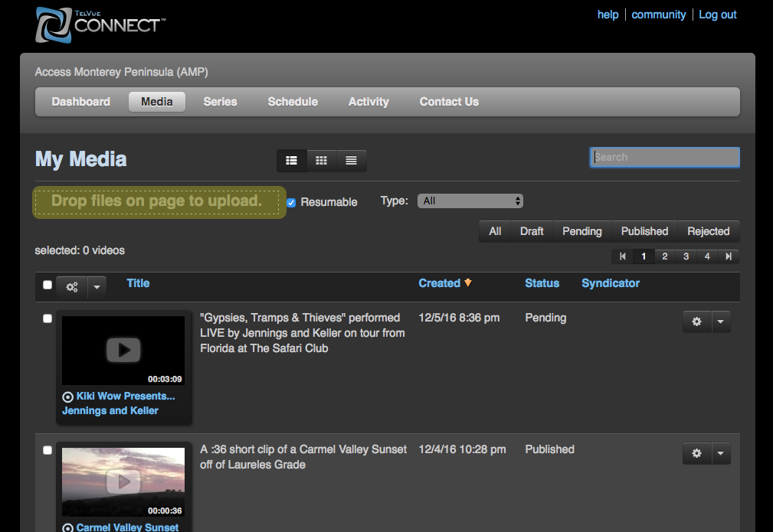Open Kiki Wow Presents Jennings and Keller link

point(118,403)
